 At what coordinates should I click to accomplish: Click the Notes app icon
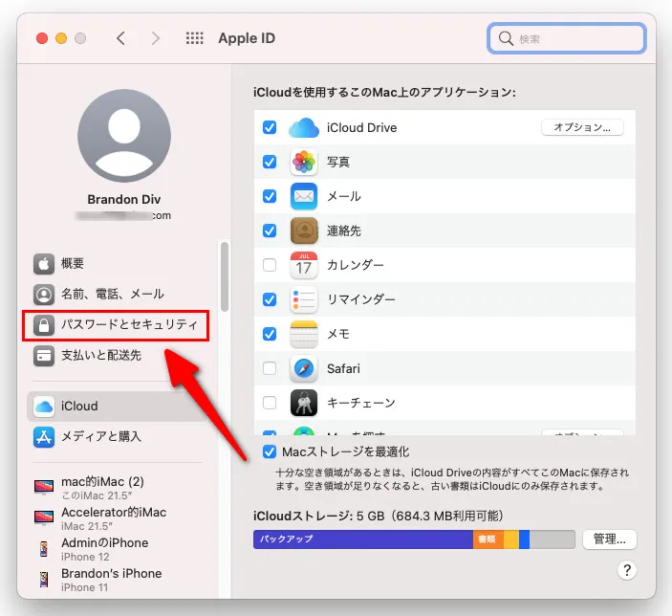coord(303,334)
